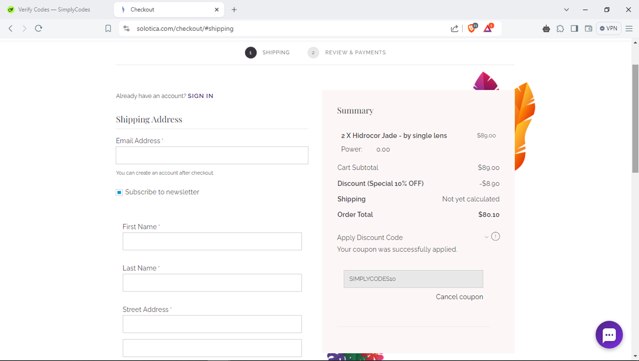Viewport: 639px width, 361px height.
Task: Switch to Verify Codes SimplyCodes tab
Action: coord(54,9)
